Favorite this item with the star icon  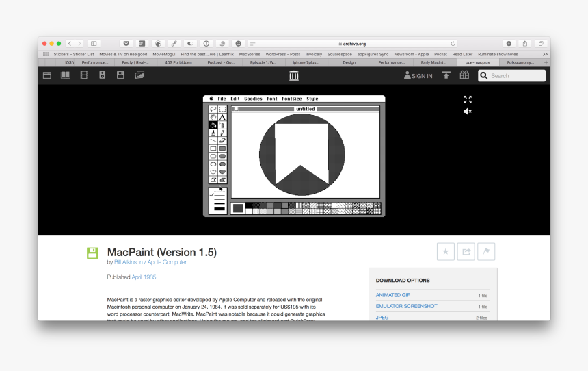point(446,252)
